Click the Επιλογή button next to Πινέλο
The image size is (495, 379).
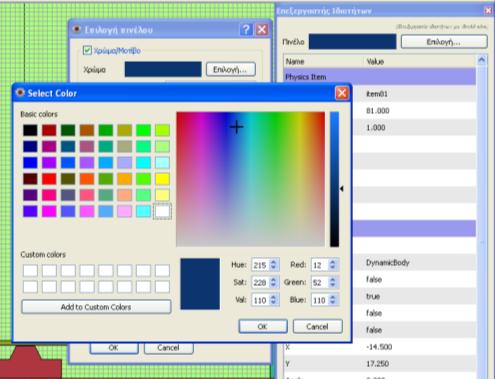(444, 42)
